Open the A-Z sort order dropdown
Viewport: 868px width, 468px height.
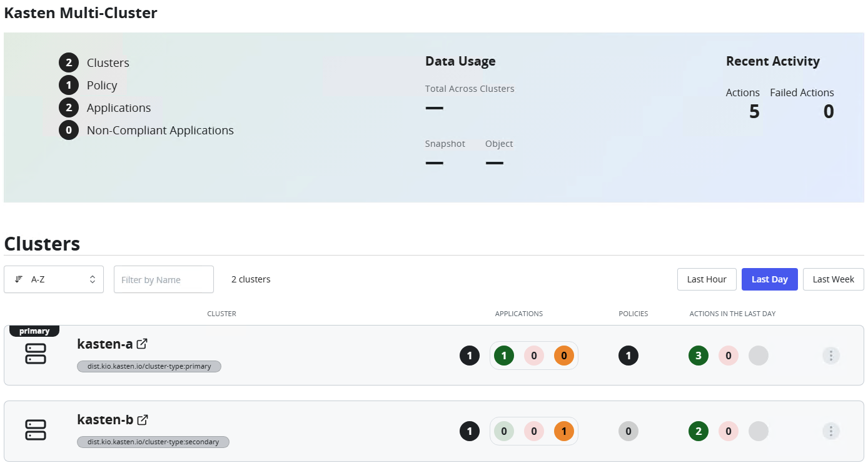[54, 279]
